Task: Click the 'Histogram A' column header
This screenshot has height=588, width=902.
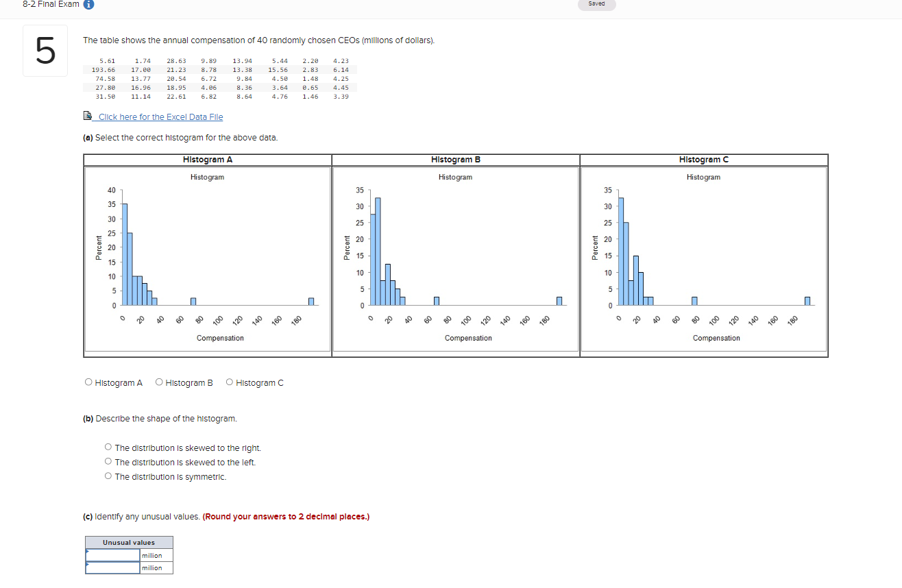Action: click(208, 160)
